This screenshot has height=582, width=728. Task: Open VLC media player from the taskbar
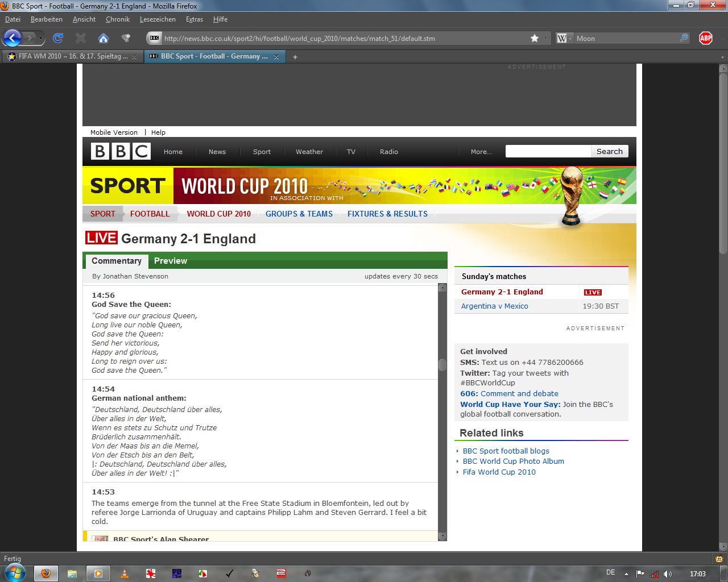[x=125, y=573]
